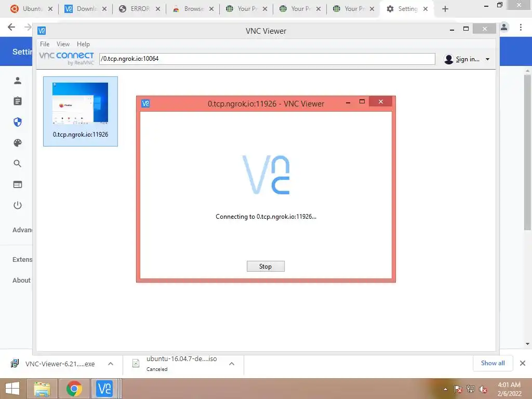Click the Chrome Settings page scrollbar
The image size is (532, 399).
(527, 153)
